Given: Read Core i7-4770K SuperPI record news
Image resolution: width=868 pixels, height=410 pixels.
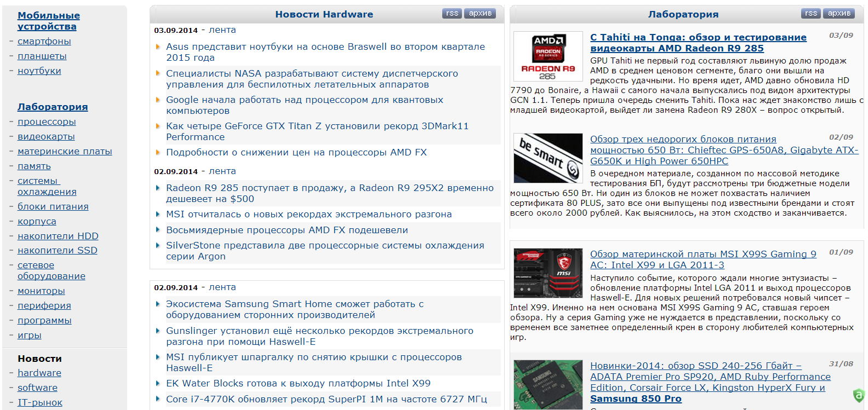Looking at the screenshot, I should click(x=327, y=399).
